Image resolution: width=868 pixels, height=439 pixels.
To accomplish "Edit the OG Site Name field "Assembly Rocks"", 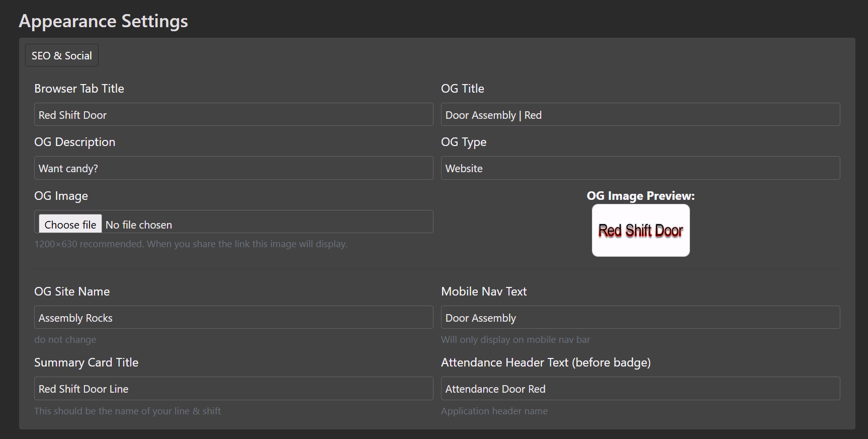I will (x=233, y=318).
